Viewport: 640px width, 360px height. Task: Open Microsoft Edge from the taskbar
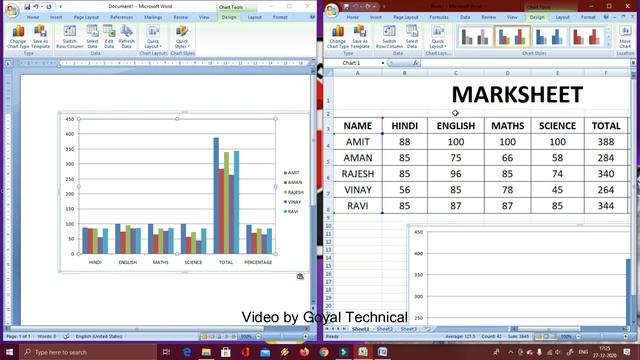tap(187, 352)
